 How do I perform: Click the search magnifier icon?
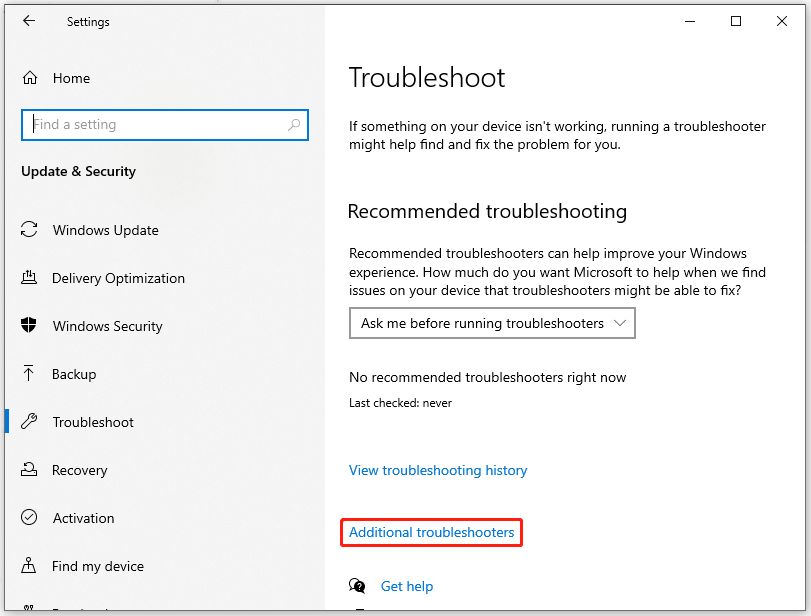[x=293, y=124]
